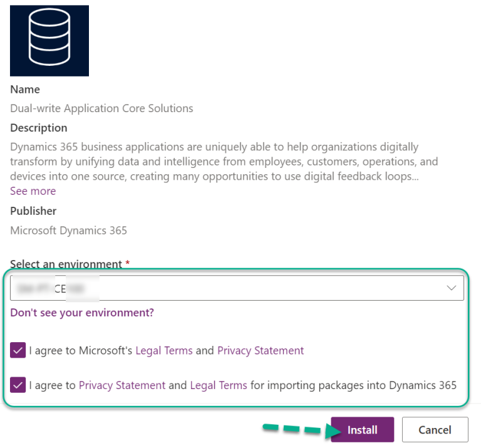Open Legal Terms link for importing packages
Image resolution: width=481 pixels, height=448 pixels.
219,385
